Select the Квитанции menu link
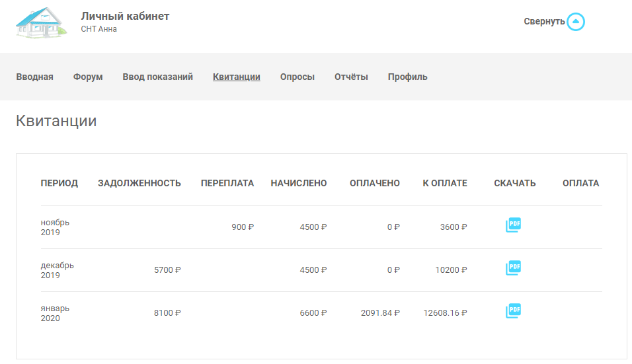This screenshot has height=364, width=632. 237,77
